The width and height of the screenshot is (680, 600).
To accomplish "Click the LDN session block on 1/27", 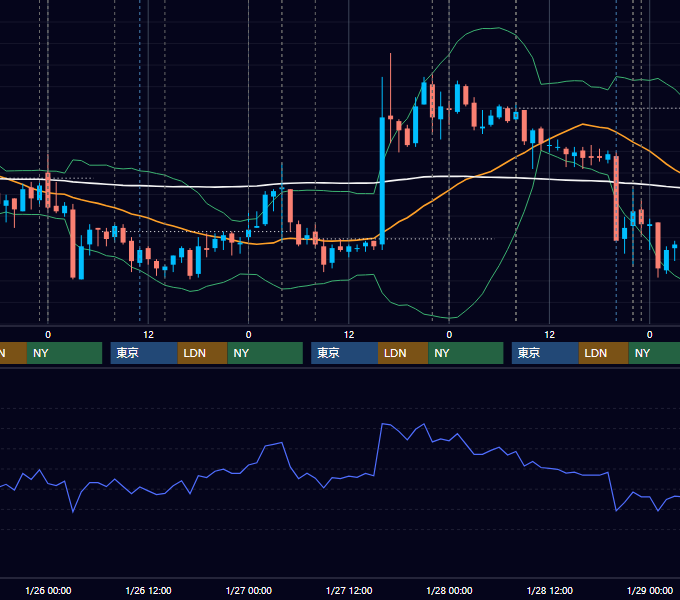I will (x=403, y=353).
